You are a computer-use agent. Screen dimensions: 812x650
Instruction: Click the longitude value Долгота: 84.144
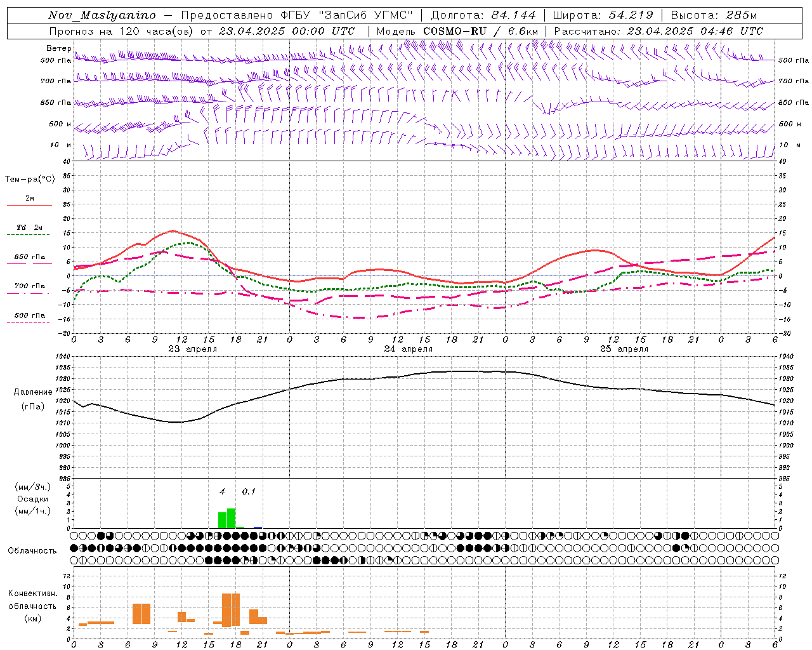(x=483, y=15)
